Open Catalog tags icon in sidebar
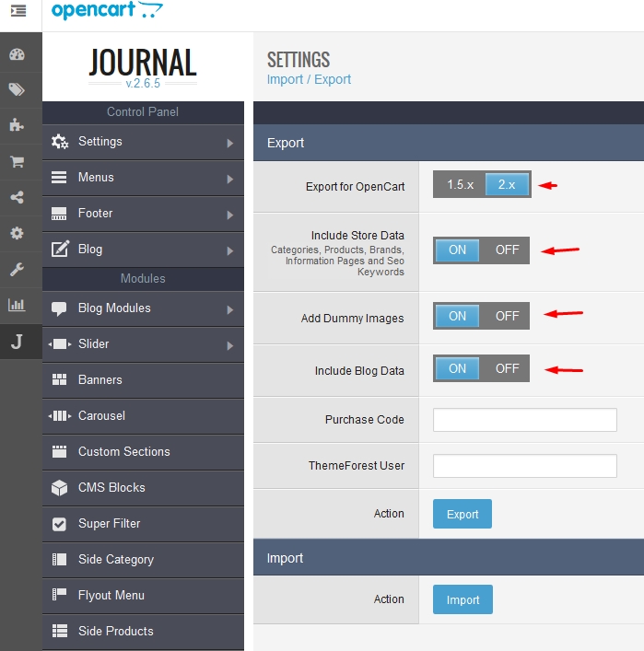The image size is (644, 651). point(17,89)
